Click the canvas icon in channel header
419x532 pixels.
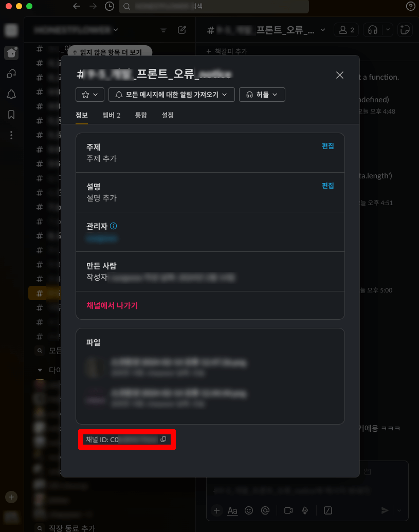(405, 30)
